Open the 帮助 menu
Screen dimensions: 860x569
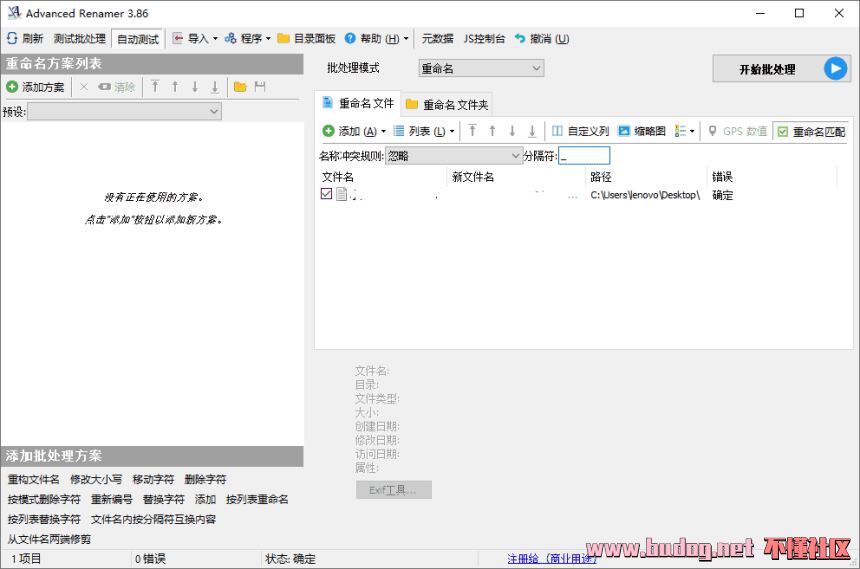pyautogui.click(x=376, y=39)
